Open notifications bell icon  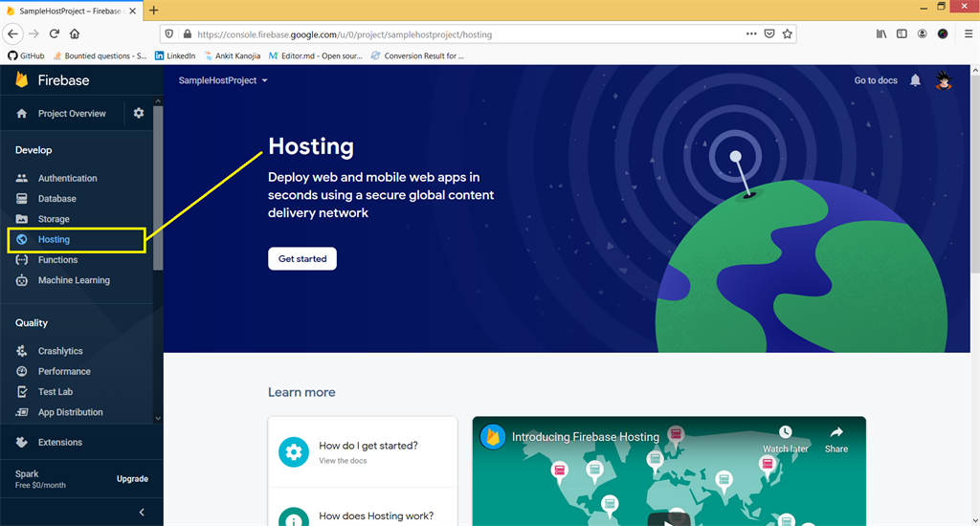click(915, 80)
